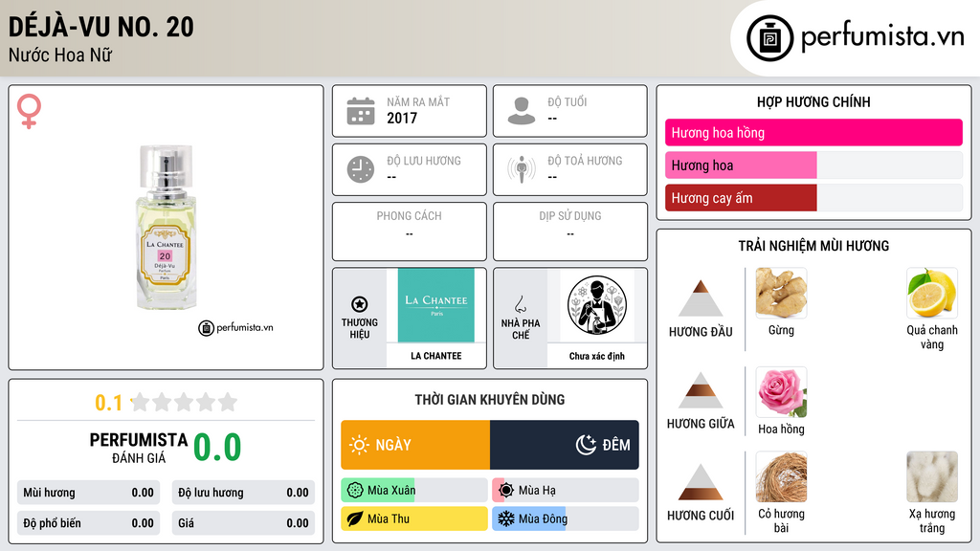Select the Hương hoa hồng accord bar
The image size is (980, 551).
click(x=813, y=132)
